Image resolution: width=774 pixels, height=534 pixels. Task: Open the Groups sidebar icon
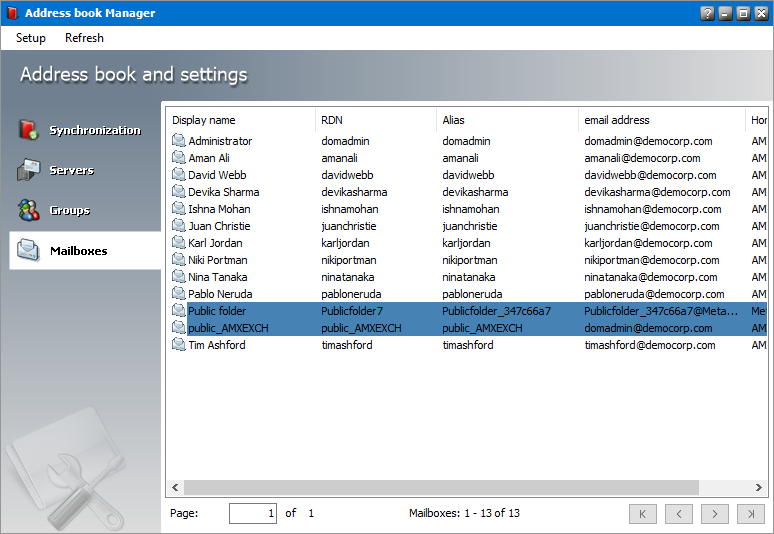coord(28,210)
